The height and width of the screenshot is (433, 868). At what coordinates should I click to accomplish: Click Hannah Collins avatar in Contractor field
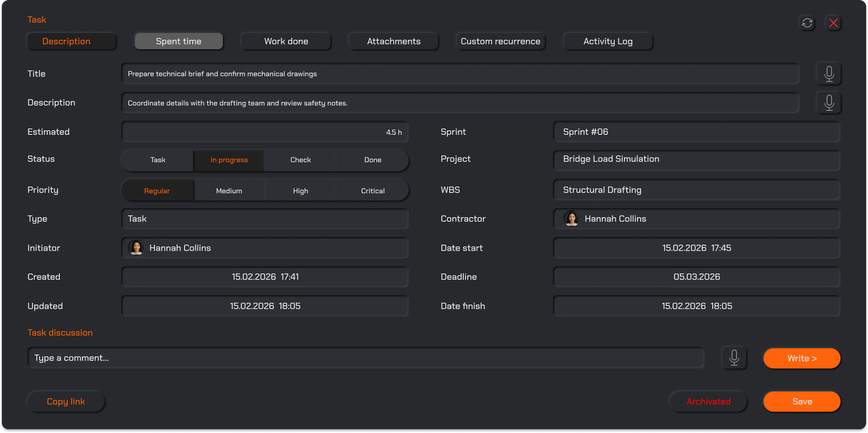click(571, 219)
